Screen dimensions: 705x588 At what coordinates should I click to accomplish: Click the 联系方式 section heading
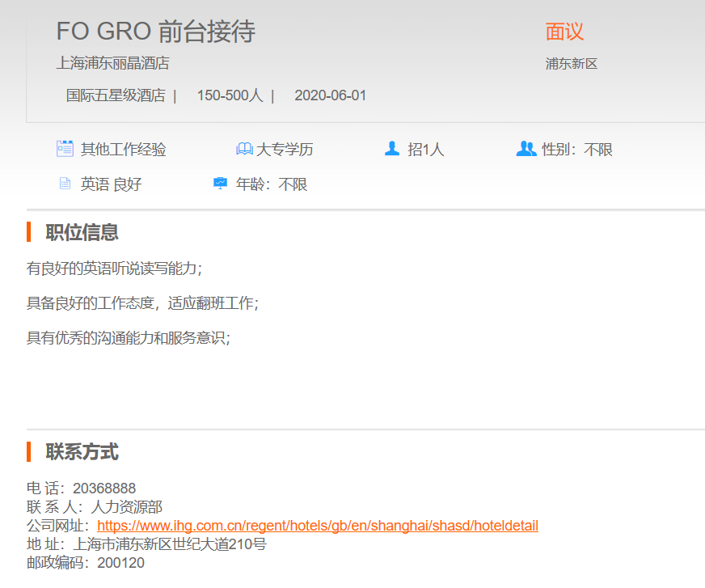tap(82, 452)
